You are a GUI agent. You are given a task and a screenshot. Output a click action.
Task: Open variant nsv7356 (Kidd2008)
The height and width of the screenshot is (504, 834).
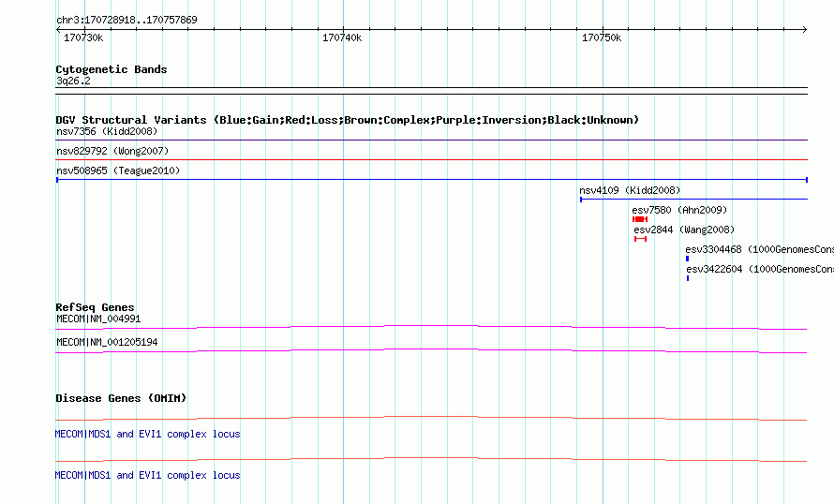pos(107,131)
